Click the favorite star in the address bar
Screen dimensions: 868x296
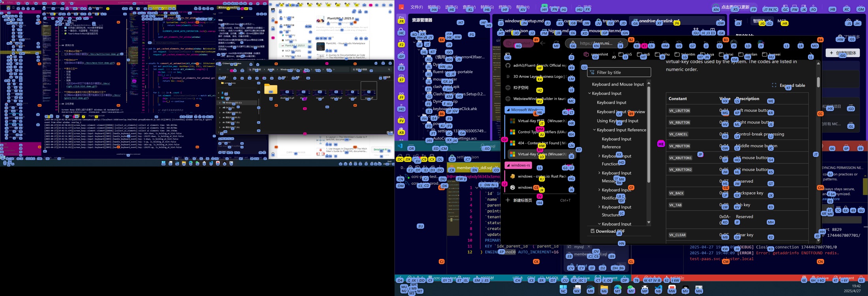[621, 43]
